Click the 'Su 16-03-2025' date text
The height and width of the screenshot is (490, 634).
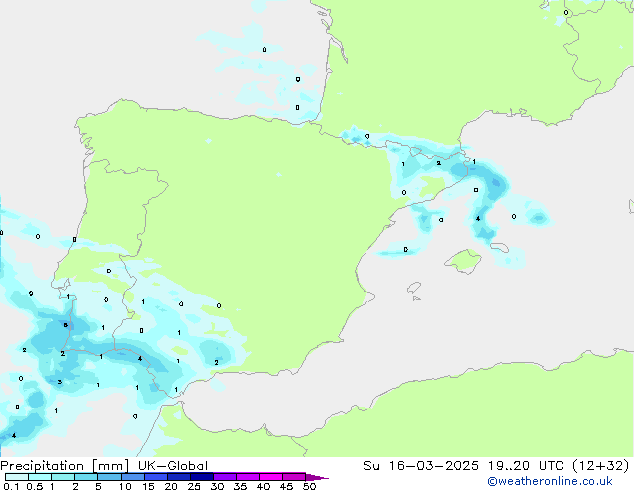click(421, 466)
